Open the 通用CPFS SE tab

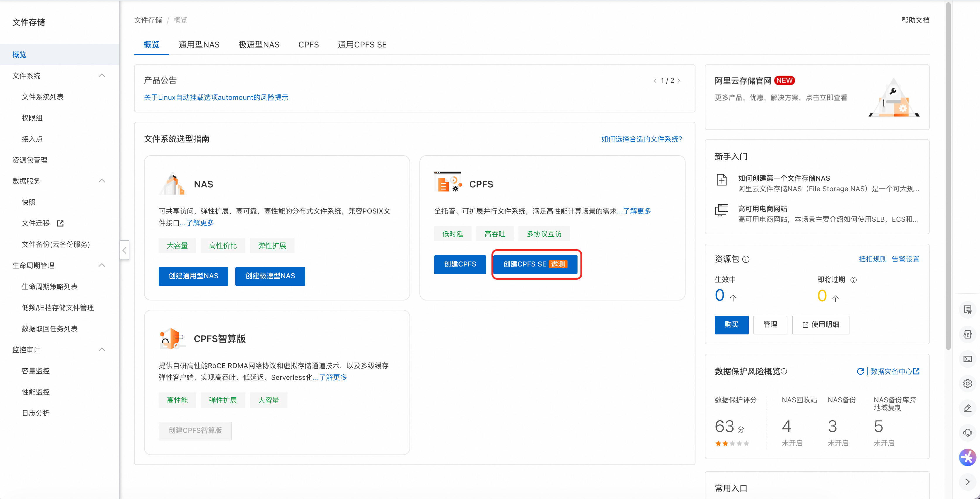[362, 45]
